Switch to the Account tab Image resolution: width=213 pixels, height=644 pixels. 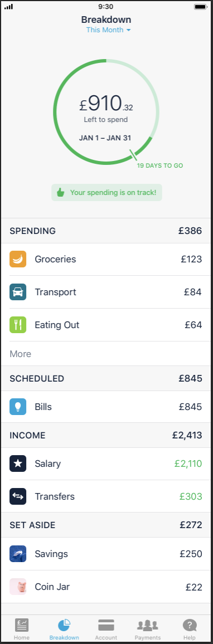click(x=106, y=629)
